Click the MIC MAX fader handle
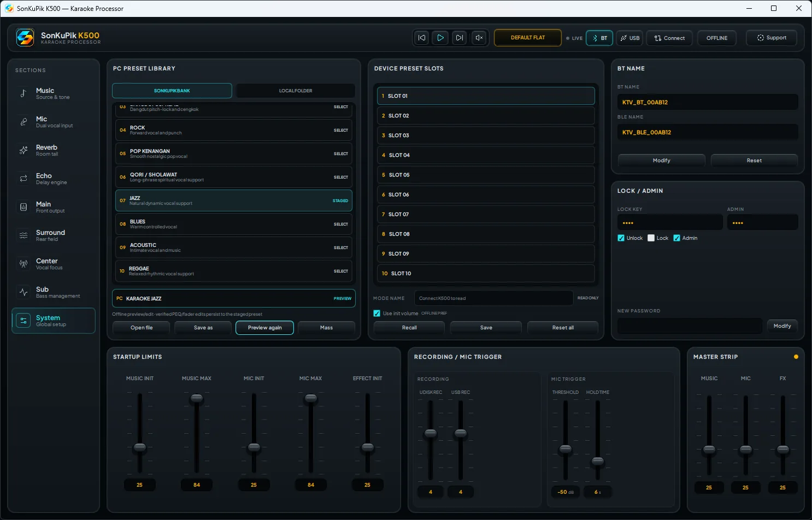 [311, 399]
